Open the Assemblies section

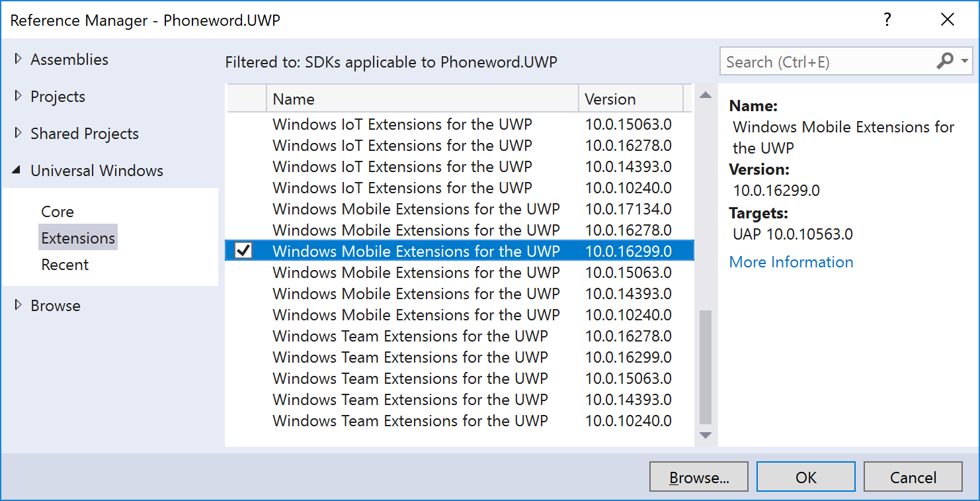click(x=69, y=59)
